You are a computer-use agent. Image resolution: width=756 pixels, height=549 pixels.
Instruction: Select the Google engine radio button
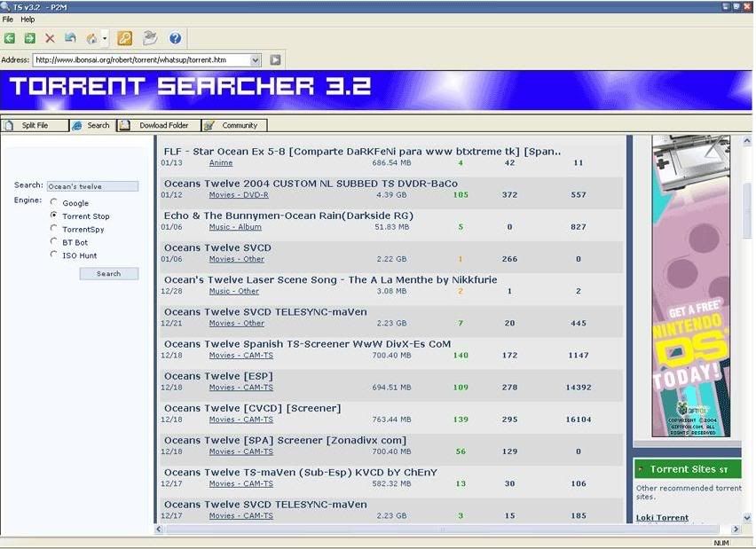pos(54,202)
